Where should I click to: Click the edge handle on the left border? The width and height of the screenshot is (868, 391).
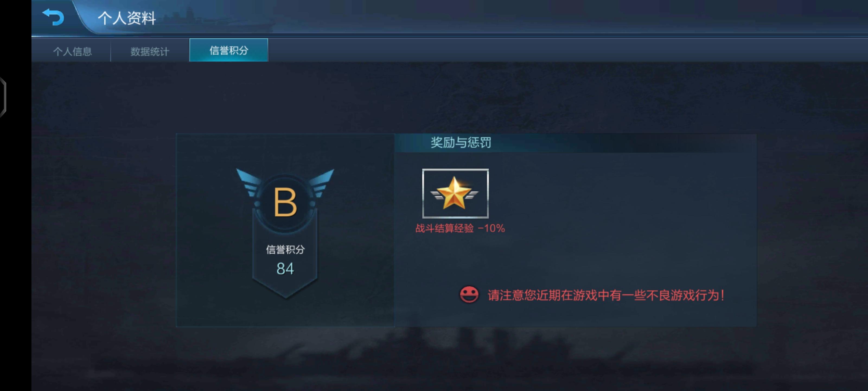3,97
